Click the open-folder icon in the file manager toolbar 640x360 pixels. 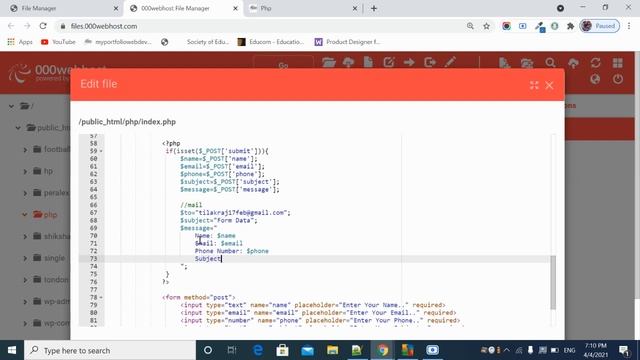tap(329, 62)
